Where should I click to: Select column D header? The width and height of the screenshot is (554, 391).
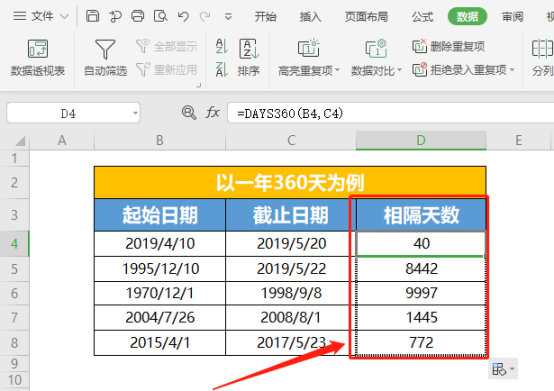coord(421,141)
